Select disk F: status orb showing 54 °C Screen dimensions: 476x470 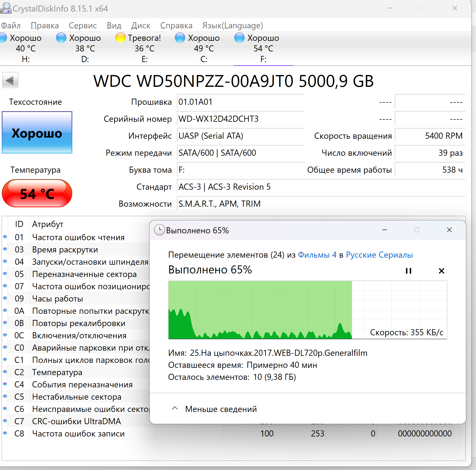[x=239, y=38]
